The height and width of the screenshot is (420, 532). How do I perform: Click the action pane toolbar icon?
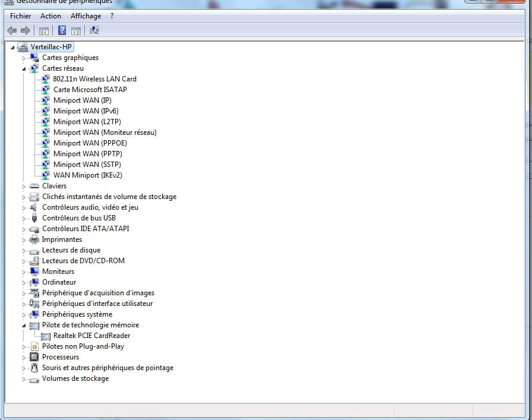[x=76, y=31]
